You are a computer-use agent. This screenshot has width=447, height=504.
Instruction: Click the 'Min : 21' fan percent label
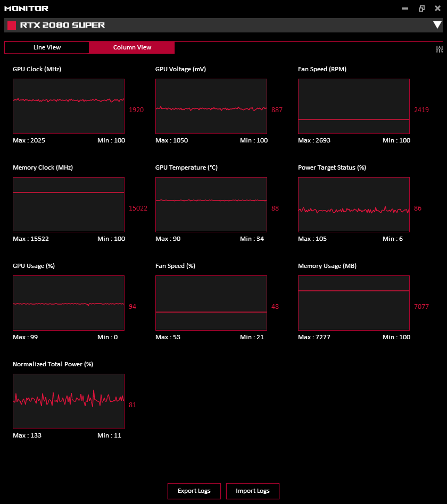pyautogui.click(x=252, y=337)
